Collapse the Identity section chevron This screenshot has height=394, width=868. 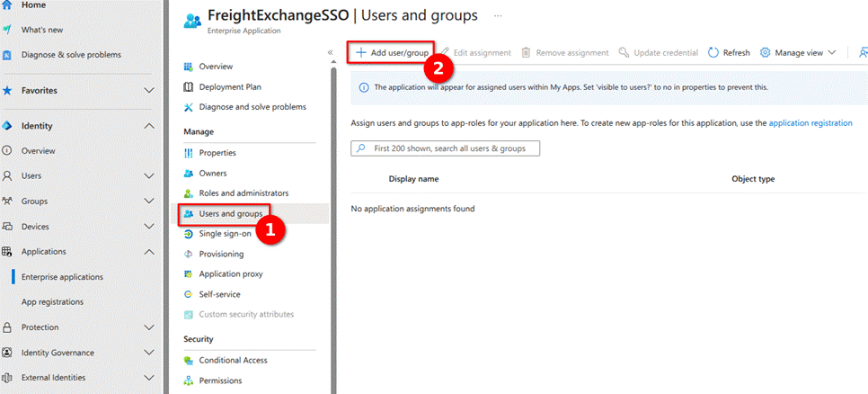148,126
